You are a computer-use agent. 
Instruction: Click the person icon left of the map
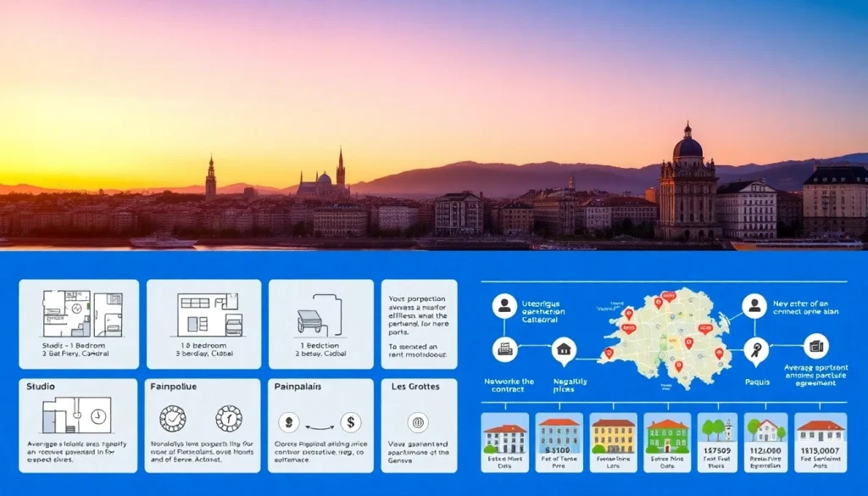point(504,305)
